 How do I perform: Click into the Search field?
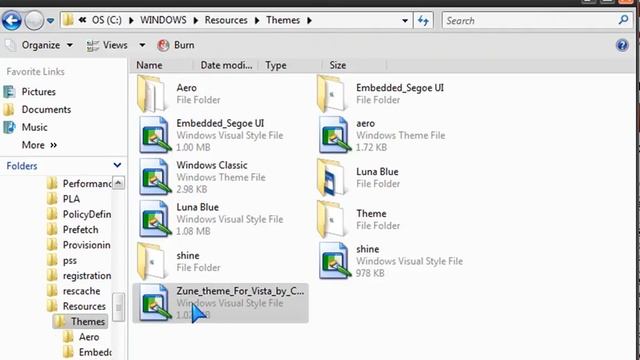pos(531,20)
